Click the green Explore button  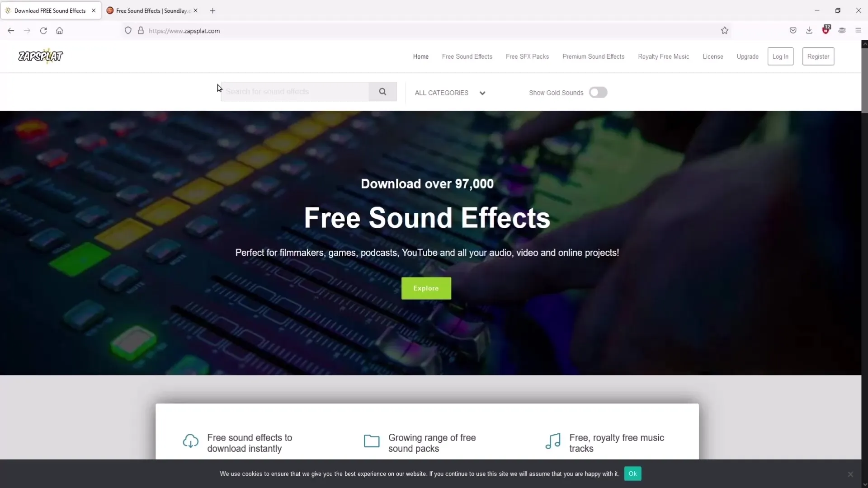tap(426, 288)
